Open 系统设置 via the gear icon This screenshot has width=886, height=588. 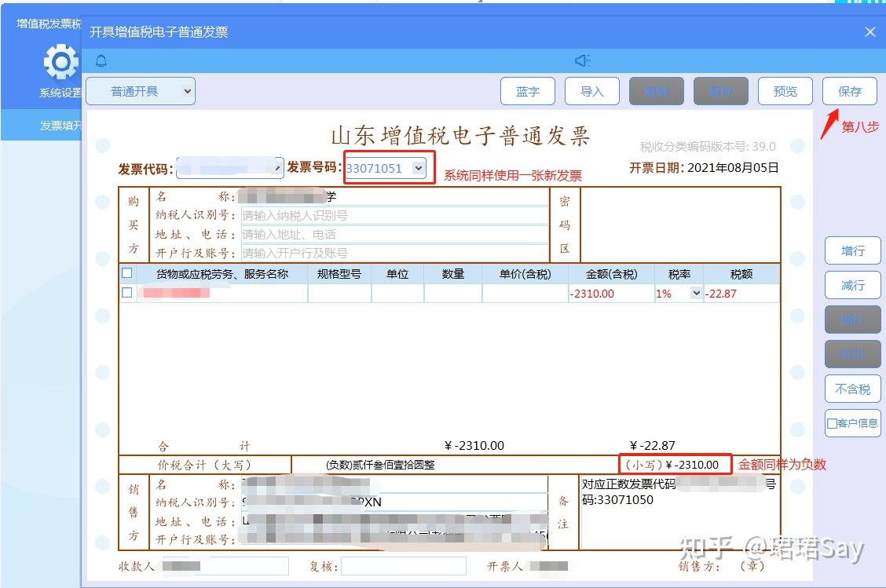[60, 63]
